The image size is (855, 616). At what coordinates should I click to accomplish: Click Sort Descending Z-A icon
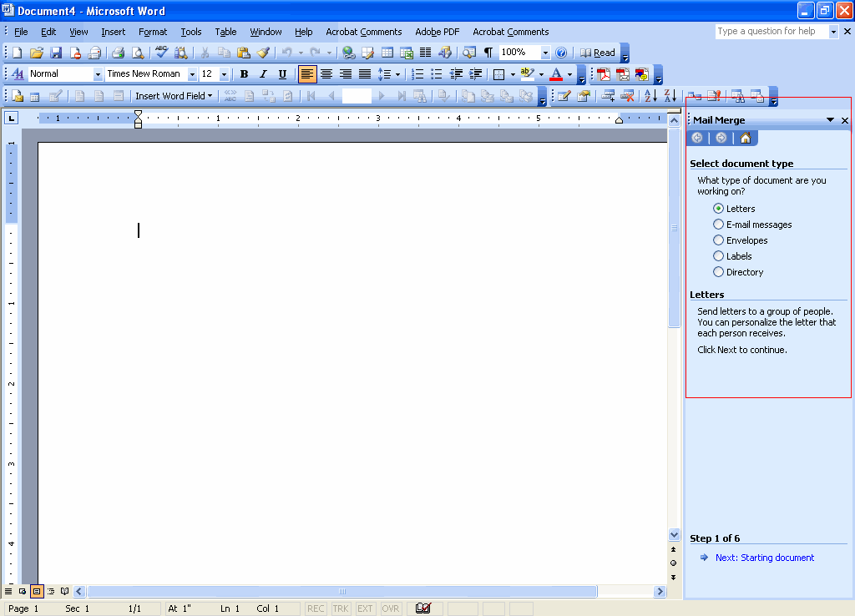point(670,96)
